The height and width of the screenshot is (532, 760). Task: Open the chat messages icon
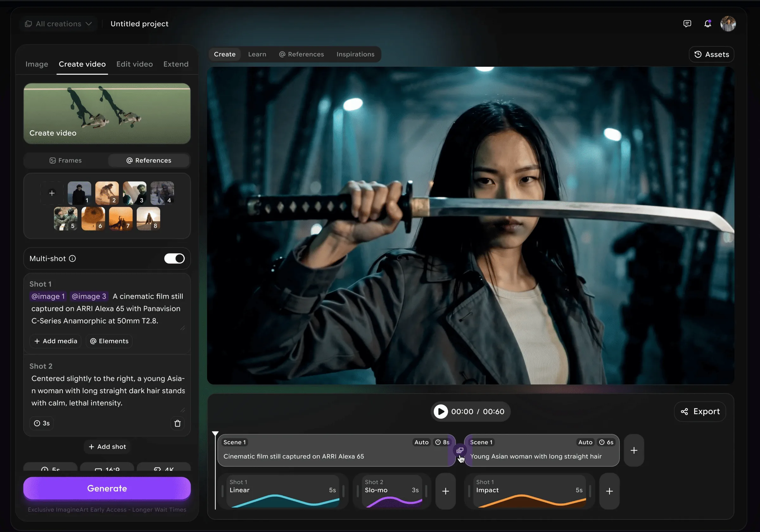point(687,23)
